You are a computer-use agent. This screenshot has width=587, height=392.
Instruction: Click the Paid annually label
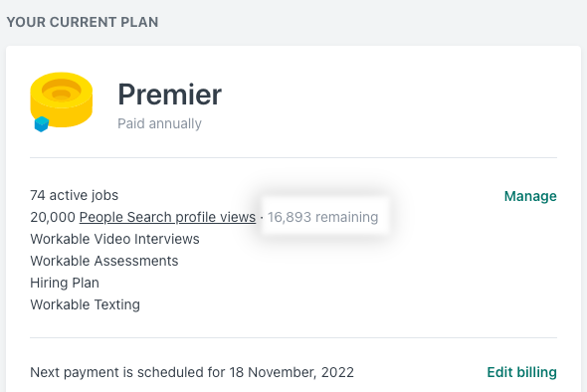[159, 123]
